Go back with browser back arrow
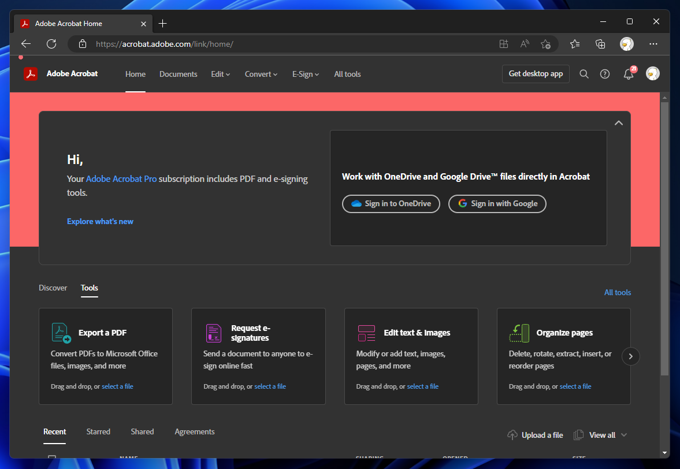This screenshot has width=680, height=469. (26, 44)
